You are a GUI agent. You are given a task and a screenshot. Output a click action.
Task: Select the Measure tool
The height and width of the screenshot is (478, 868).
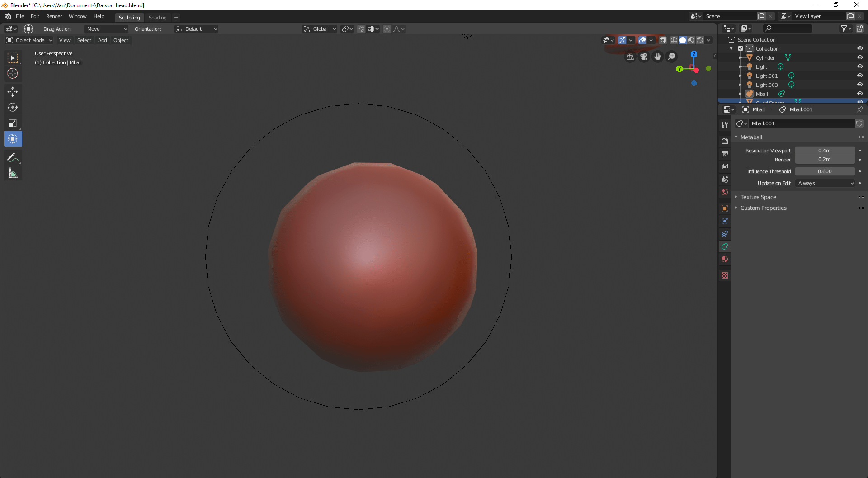click(13, 173)
